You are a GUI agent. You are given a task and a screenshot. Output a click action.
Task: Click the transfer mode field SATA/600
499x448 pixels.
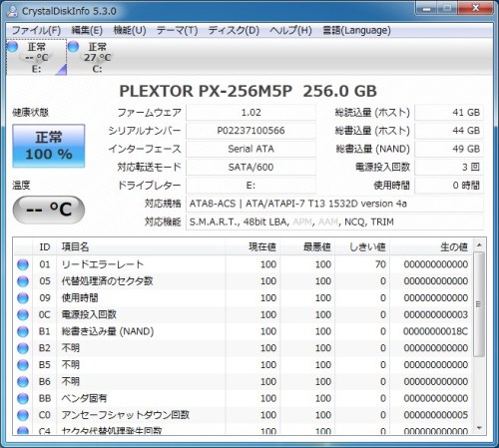(250, 167)
